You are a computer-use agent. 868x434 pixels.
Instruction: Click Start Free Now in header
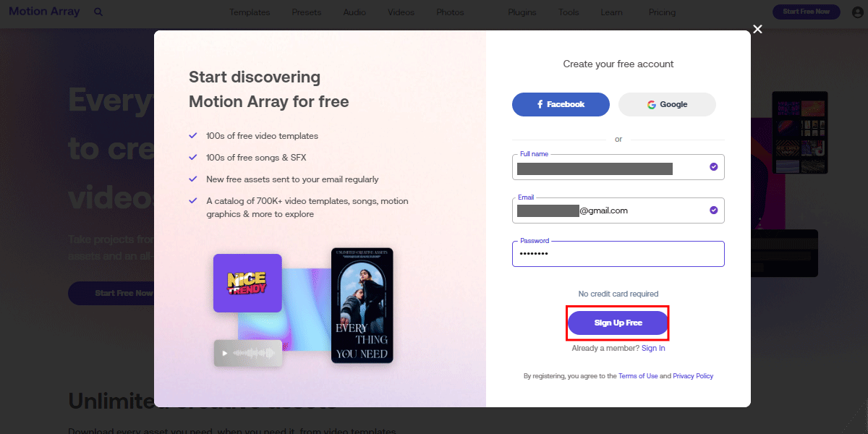pos(807,12)
